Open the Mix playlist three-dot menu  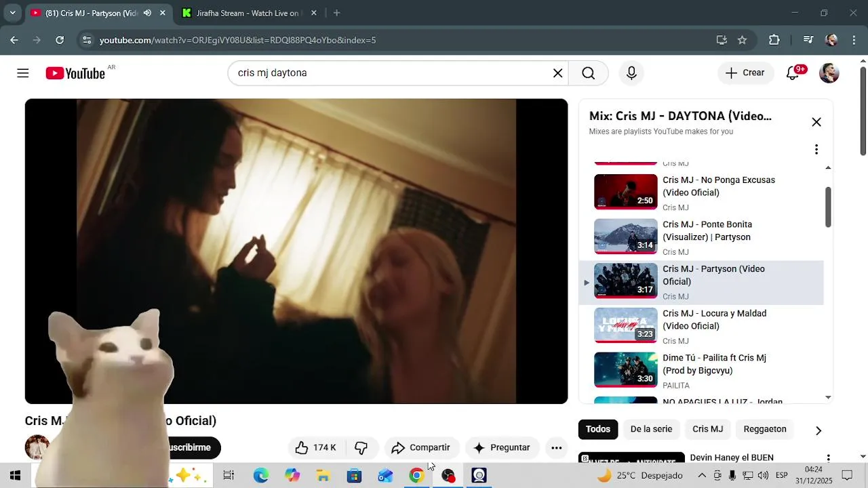[x=816, y=149]
